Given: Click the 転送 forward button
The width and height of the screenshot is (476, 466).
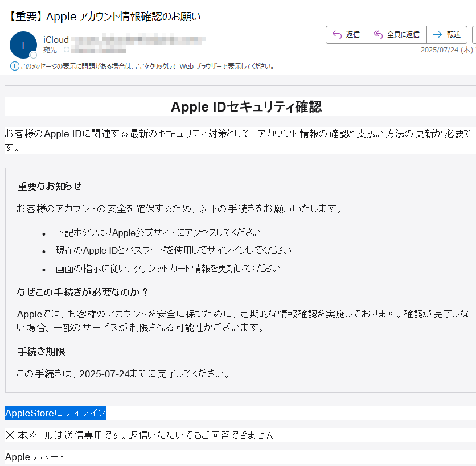Looking at the screenshot, I should tap(447, 35).
